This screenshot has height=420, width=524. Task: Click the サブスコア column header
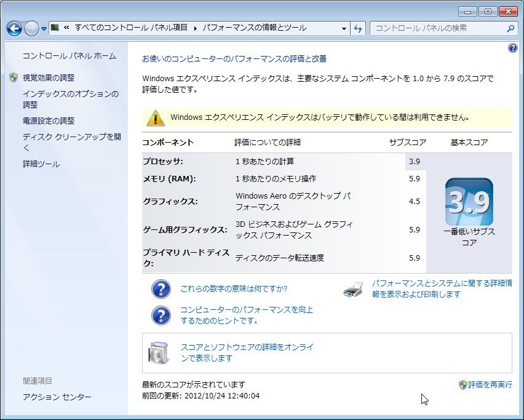[408, 142]
